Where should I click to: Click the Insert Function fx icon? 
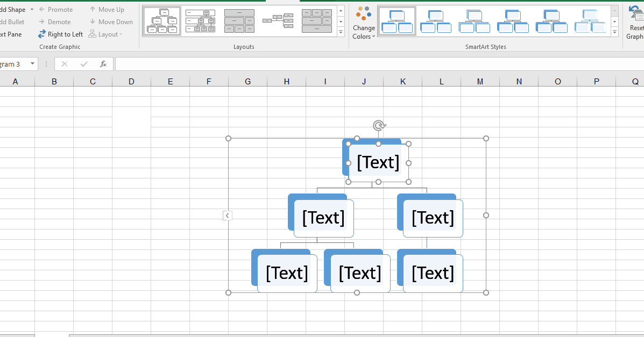(103, 64)
